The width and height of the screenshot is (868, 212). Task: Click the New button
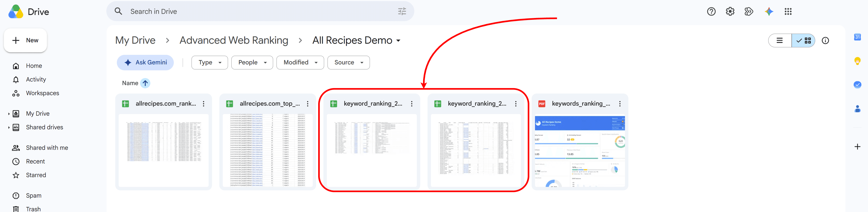click(x=25, y=41)
